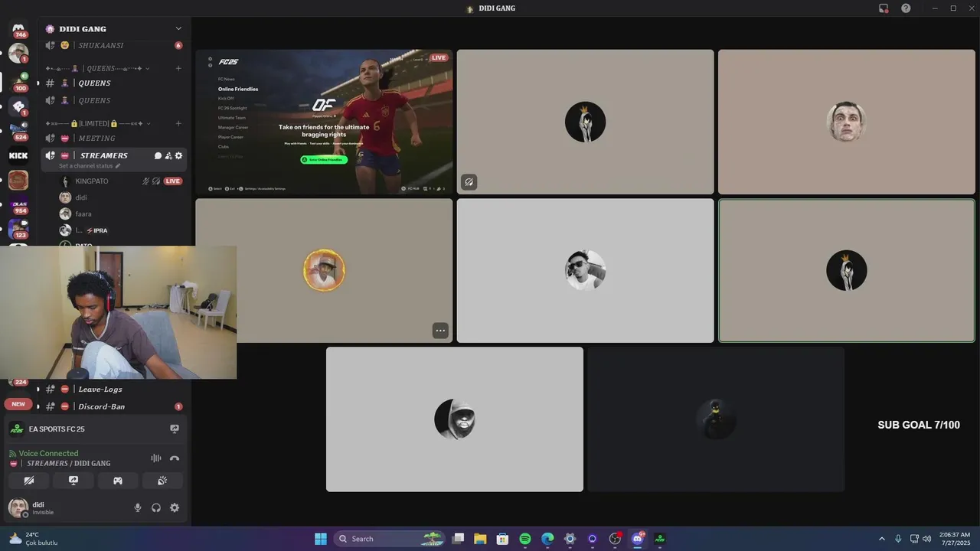Image resolution: width=980 pixels, height=551 pixels.
Task: Open the help question mark icon
Action: [906, 8]
